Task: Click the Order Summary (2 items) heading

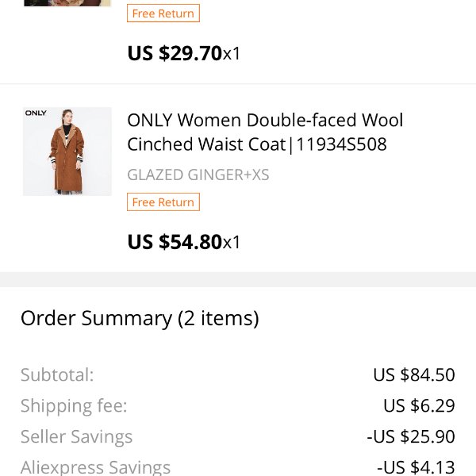Action: click(140, 318)
